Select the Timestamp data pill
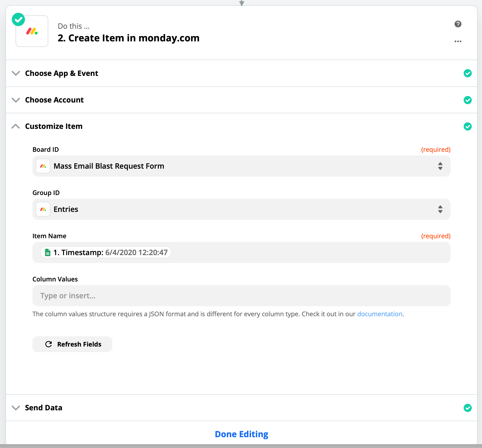 pos(106,252)
